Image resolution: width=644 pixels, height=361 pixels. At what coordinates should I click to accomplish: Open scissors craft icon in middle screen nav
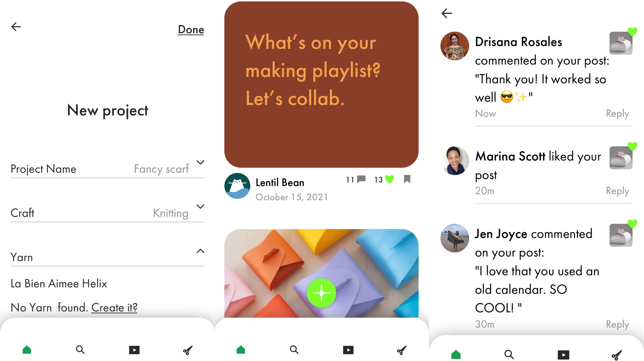coord(402,350)
